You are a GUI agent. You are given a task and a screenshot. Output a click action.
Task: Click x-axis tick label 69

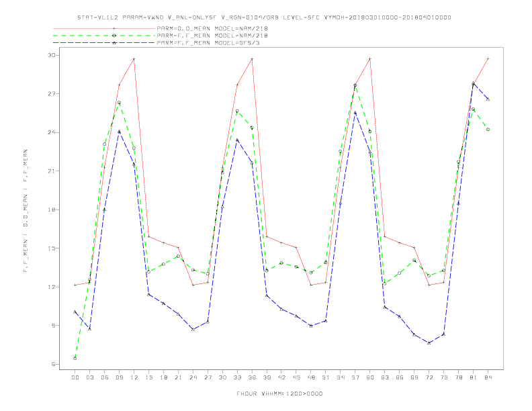[414, 377]
